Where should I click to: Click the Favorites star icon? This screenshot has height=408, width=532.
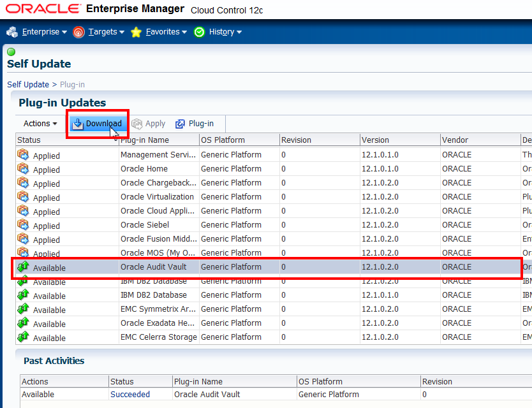pyautogui.click(x=136, y=33)
